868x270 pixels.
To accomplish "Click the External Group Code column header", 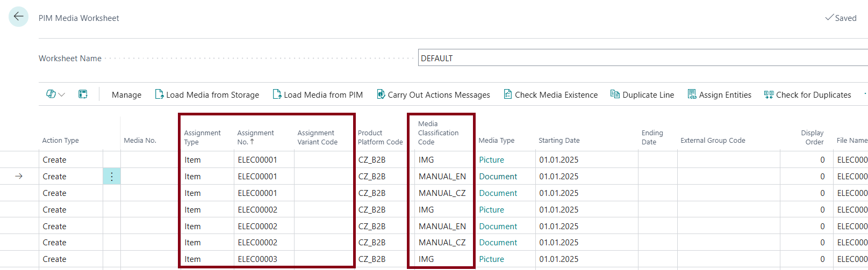I will (713, 141).
